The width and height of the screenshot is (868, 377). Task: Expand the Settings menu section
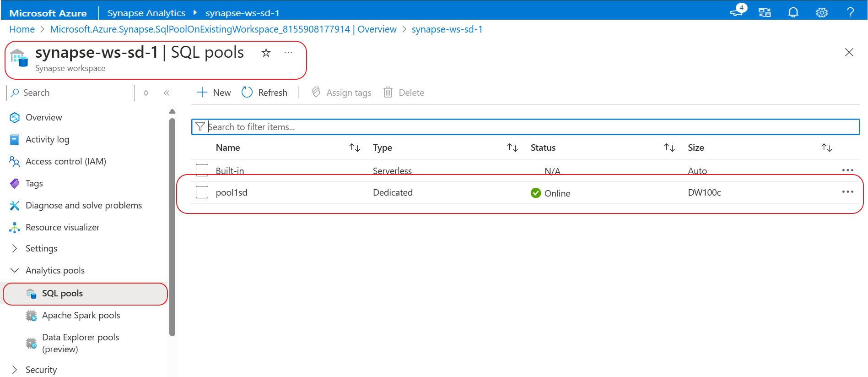coord(15,248)
